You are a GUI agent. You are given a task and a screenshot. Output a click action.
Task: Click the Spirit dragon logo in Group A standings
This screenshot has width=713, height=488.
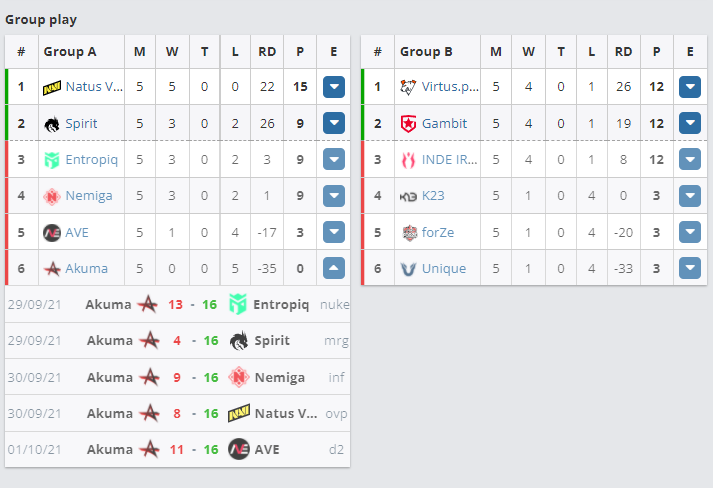pos(52,124)
